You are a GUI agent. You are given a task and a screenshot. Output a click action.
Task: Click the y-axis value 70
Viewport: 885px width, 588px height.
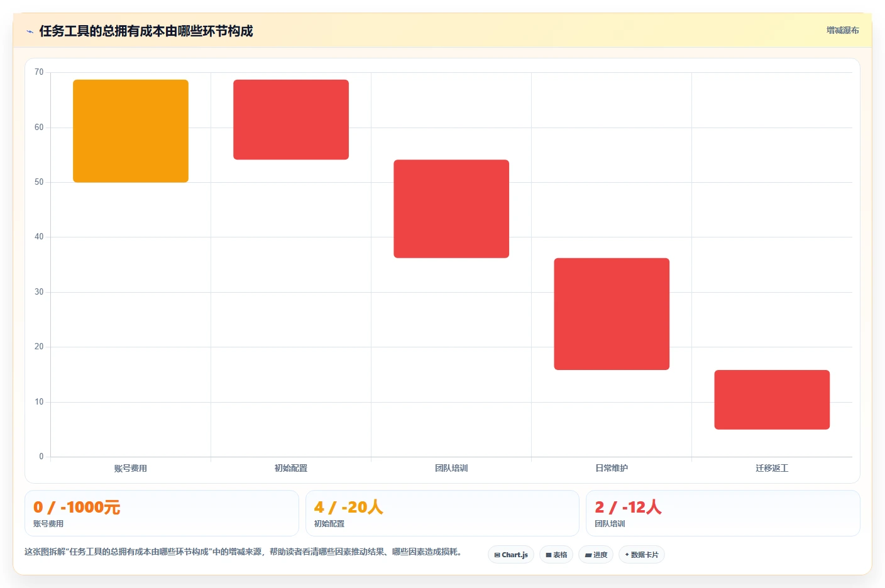39,72
